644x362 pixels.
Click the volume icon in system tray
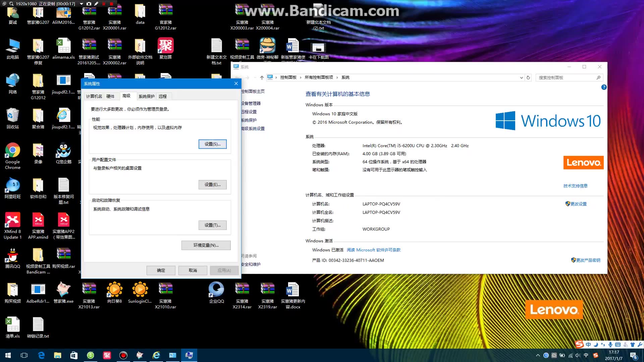coord(578,355)
